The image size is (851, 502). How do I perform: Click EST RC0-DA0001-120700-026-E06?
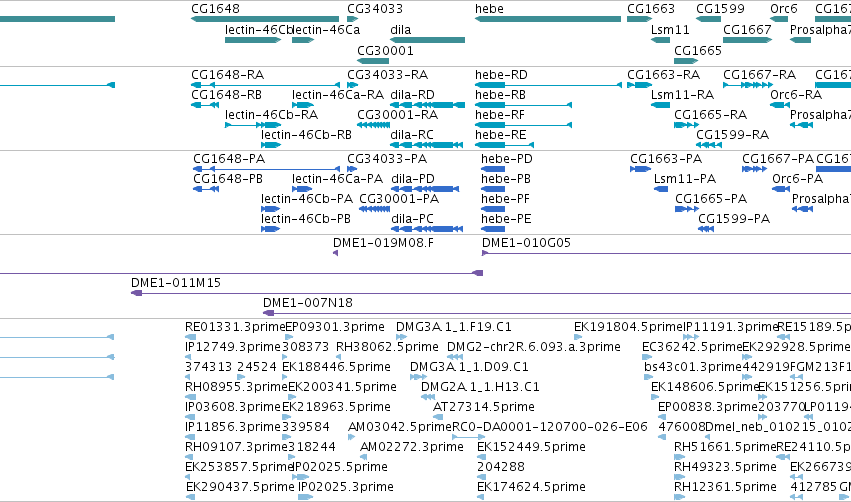(x=549, y=428)
